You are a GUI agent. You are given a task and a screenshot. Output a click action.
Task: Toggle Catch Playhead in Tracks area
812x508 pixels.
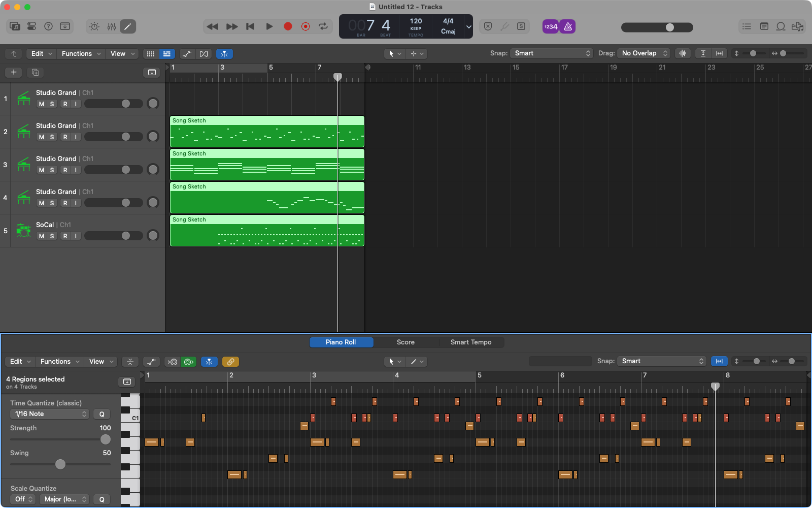(224, 53)
